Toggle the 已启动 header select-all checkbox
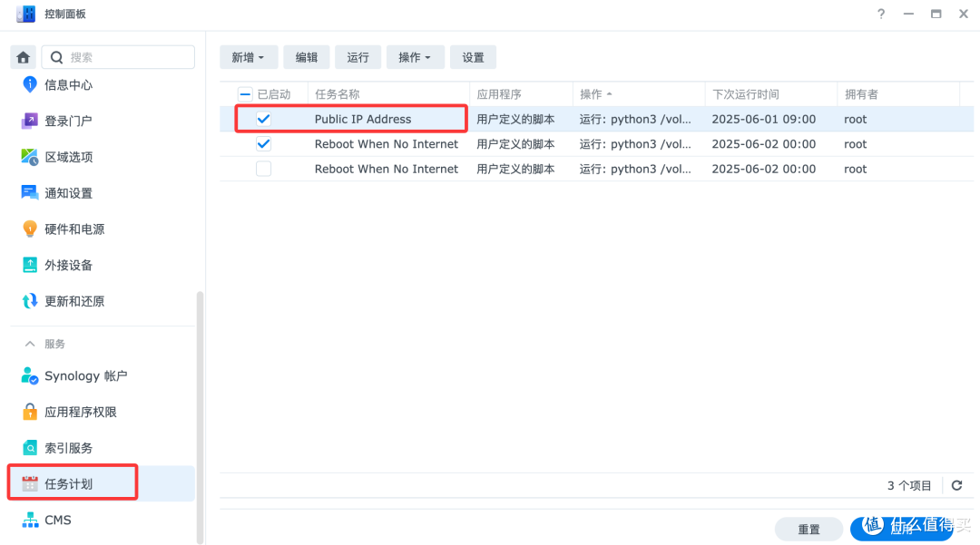This screenshot has width=980, height=545. click(245, 94)
